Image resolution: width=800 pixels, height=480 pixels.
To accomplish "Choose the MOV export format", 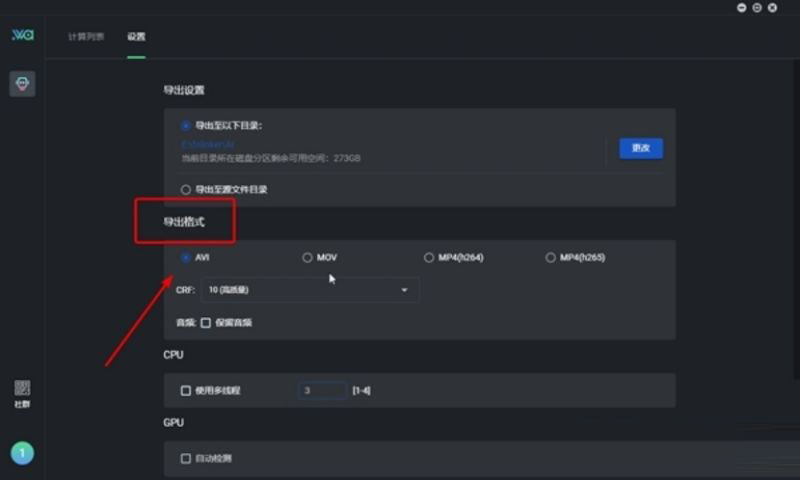I will click(307, 258).
